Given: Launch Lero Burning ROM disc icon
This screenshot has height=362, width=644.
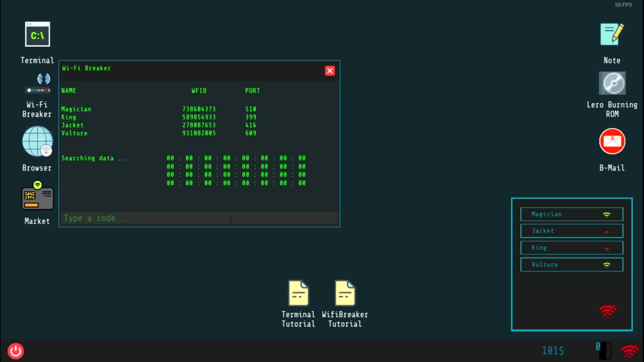Looking at the screenshot, I should [612, 83].
